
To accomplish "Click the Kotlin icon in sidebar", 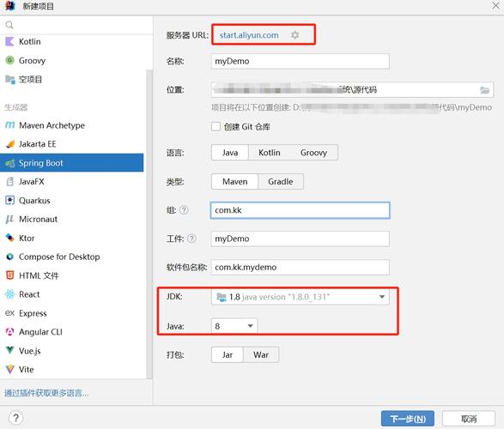I will 10,41.
